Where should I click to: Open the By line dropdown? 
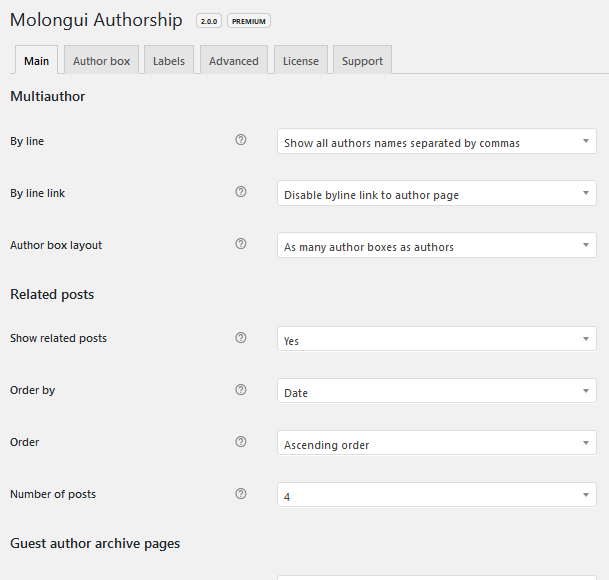pyautogui.click(x=436, y=142)
